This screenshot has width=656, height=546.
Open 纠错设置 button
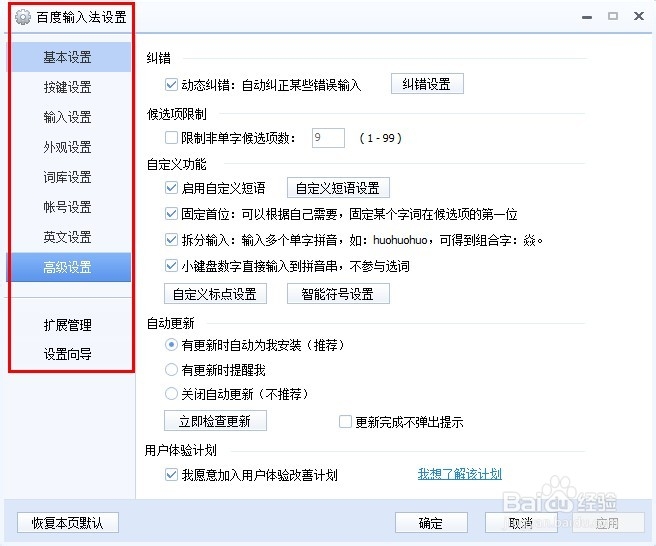(x=427, y=84)
